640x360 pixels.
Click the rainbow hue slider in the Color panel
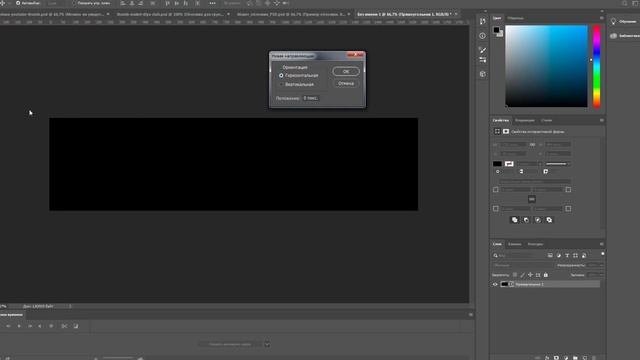pos(597,66)
